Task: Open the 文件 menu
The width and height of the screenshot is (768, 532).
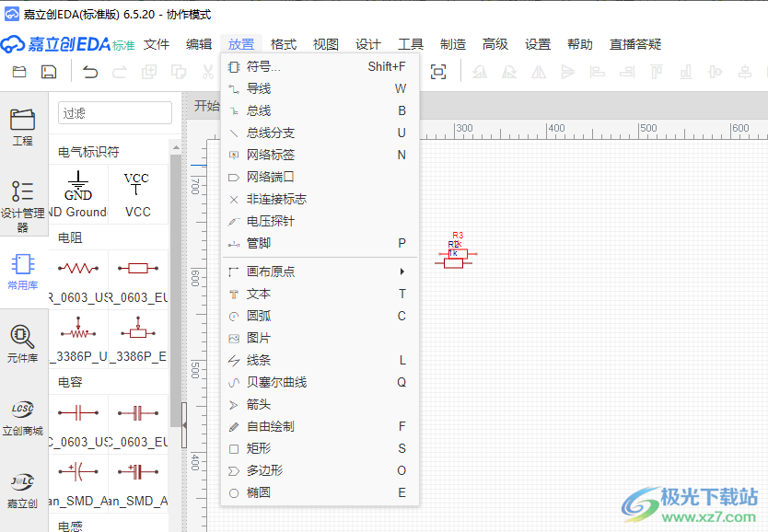Action: coord(157,44)
